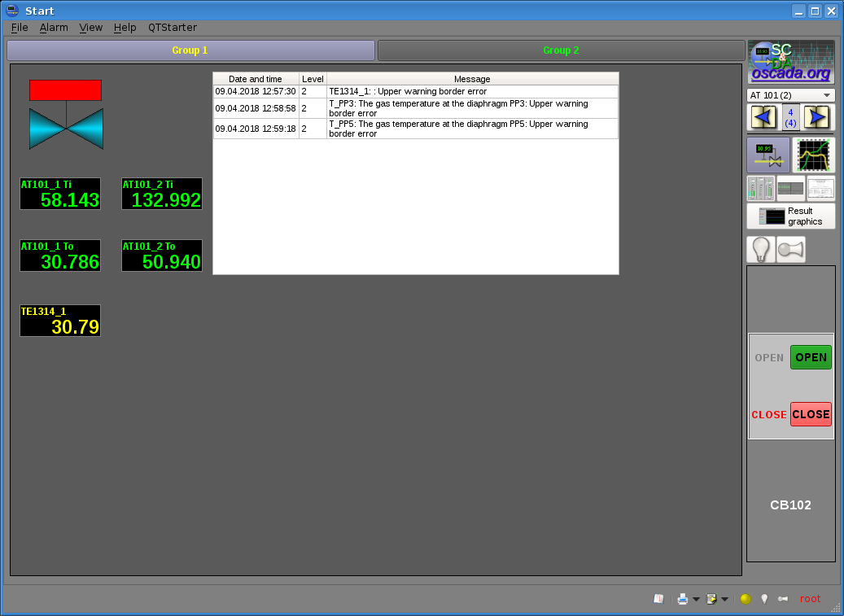Click the light bulb alarm icon in side panel
This screenshot has width=844, height=616.
760,250
